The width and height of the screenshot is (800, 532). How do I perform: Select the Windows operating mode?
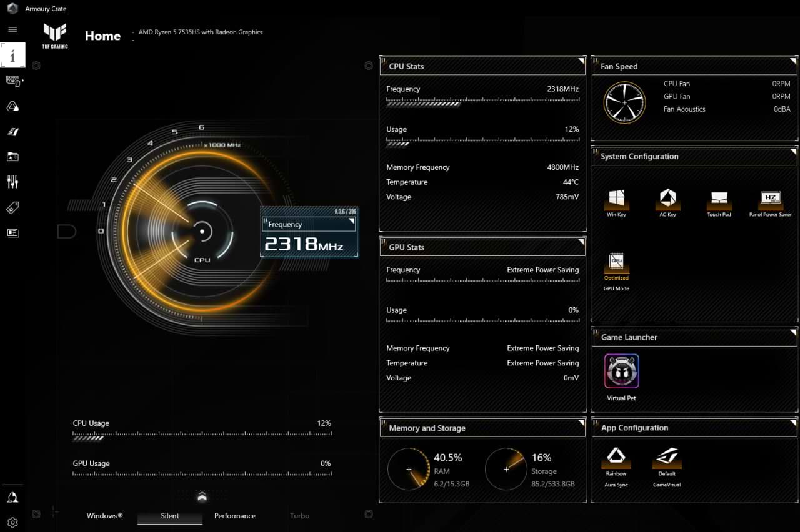(104, 516)
